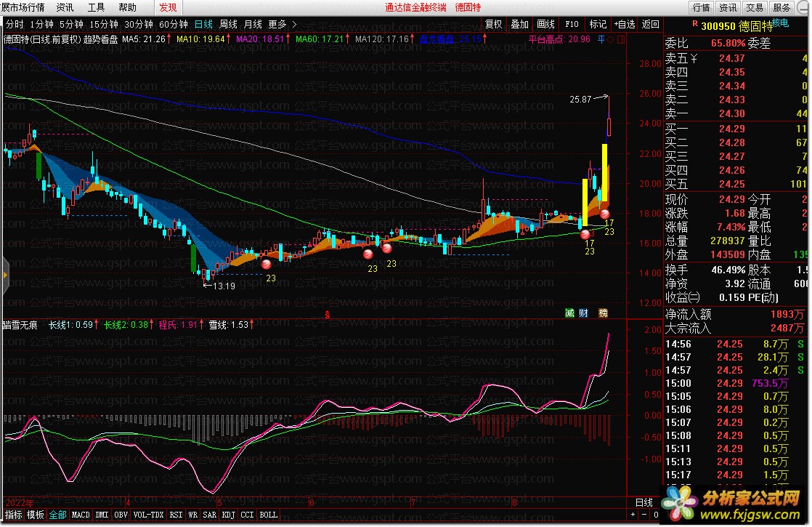
Task: Click the 行情 button at top right
Action: [701, 8]
